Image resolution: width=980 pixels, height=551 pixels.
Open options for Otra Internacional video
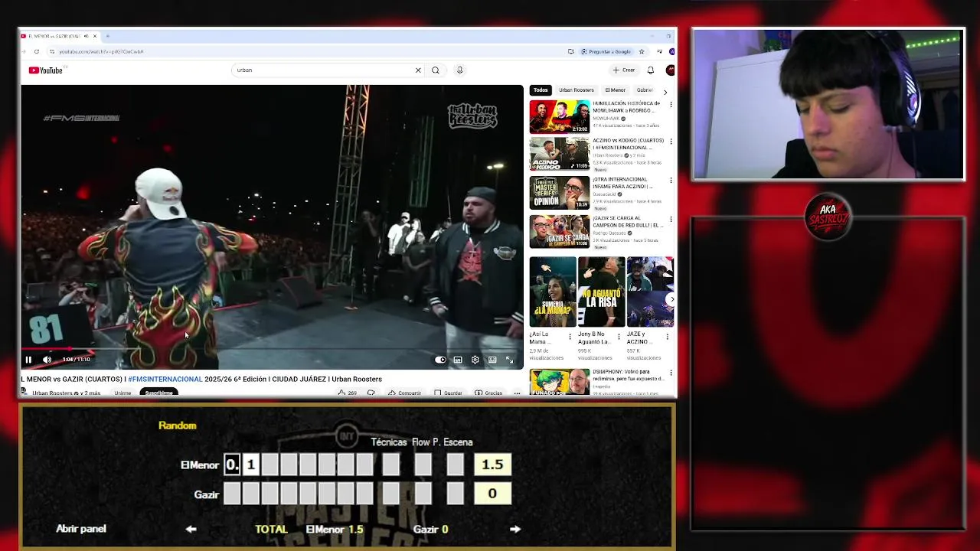pos(671,181)
